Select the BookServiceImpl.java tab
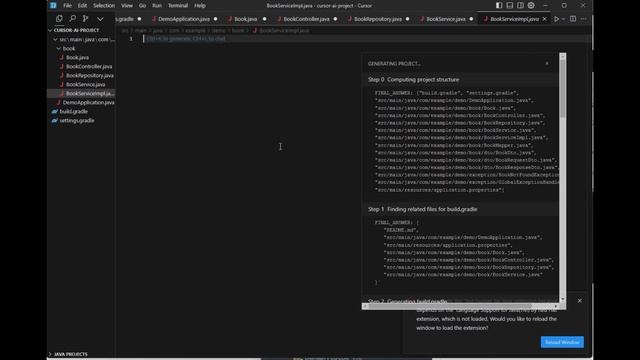Screen dimensions: 640x360 click(514, 19)
